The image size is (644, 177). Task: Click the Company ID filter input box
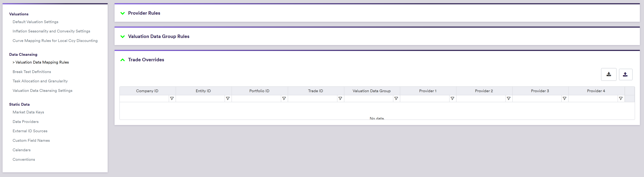tap(144, 99)
